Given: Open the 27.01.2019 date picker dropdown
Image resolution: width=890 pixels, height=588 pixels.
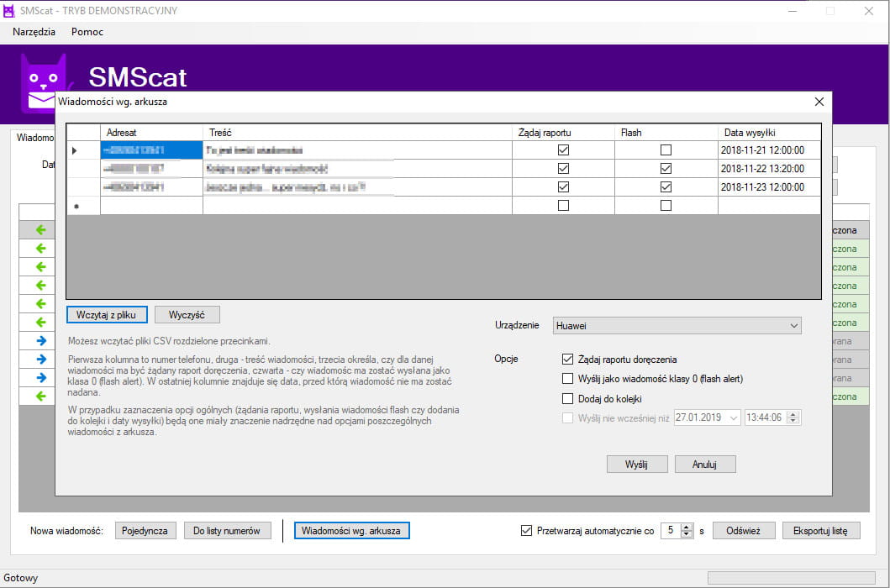Looking at the screenshot, I should pyautogui.click(x=734, y=417).
